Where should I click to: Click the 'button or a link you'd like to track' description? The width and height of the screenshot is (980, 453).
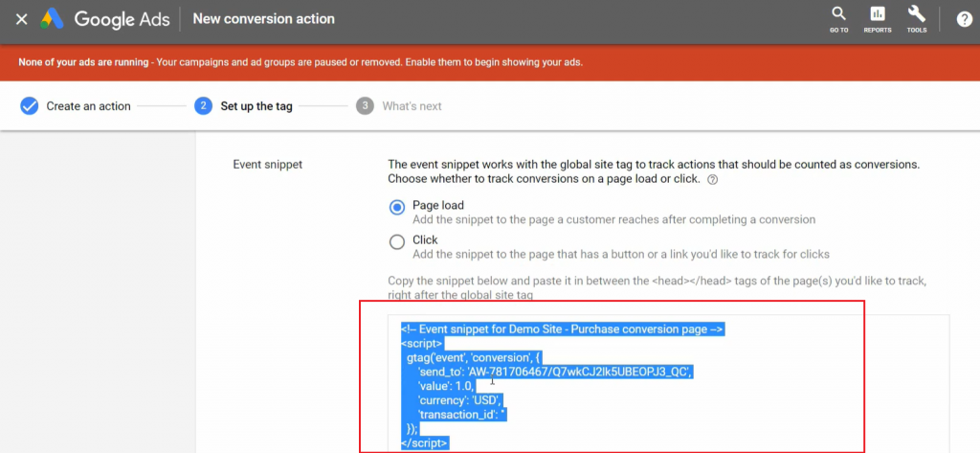click(x=620, y=254)
